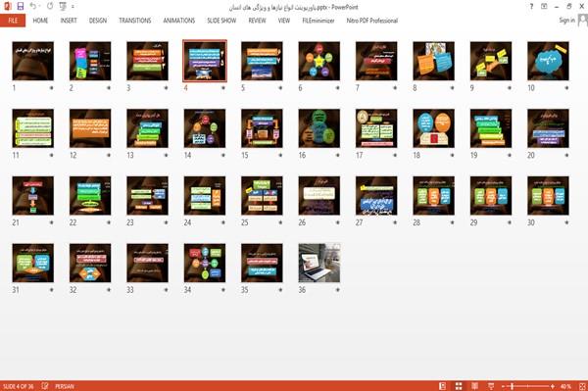Viewport: 588px width, 391px height.
Task: Click the animation star under slide 18
Action: coord(452,155)
